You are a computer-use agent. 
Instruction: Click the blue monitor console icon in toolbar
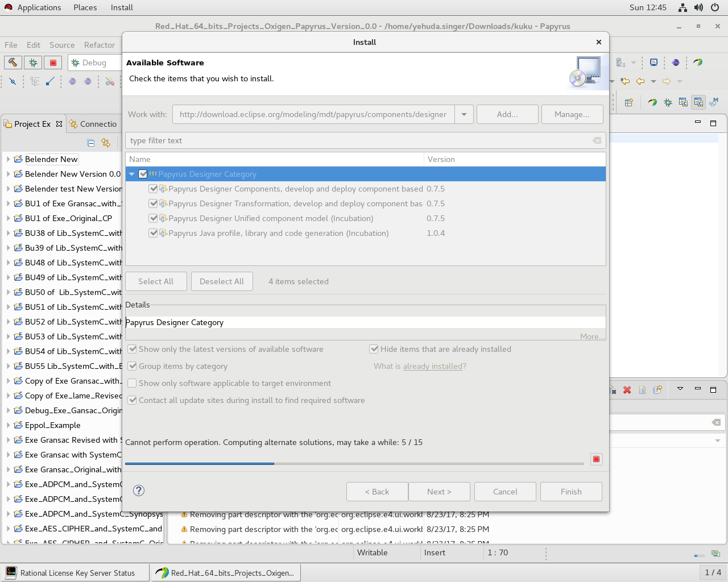(x=654, y=63)
